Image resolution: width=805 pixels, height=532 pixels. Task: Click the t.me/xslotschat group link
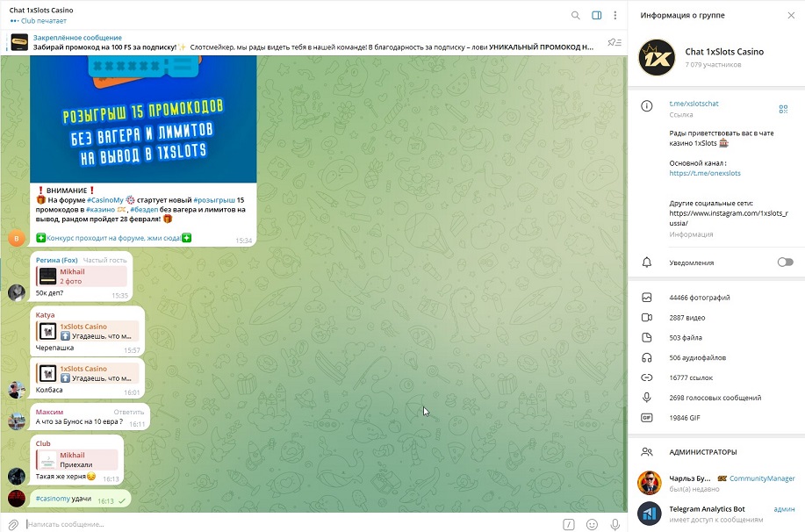coord(694,104)
